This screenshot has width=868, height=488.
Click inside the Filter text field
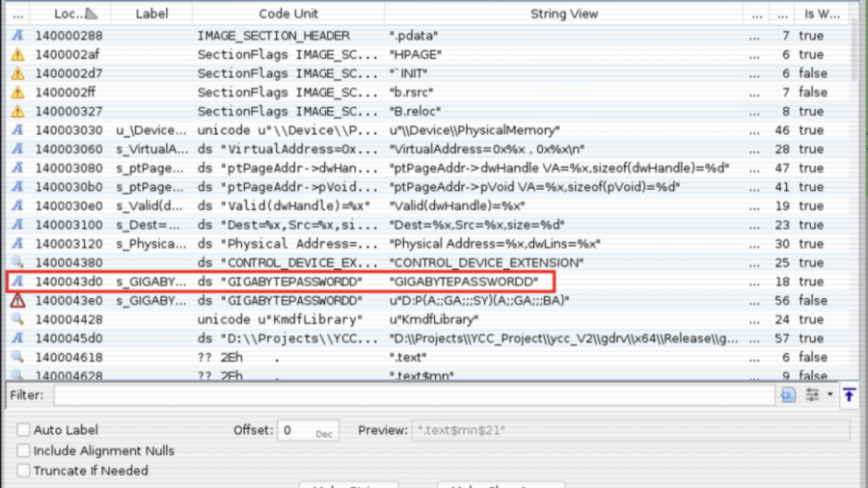click(x=414, y=395)
